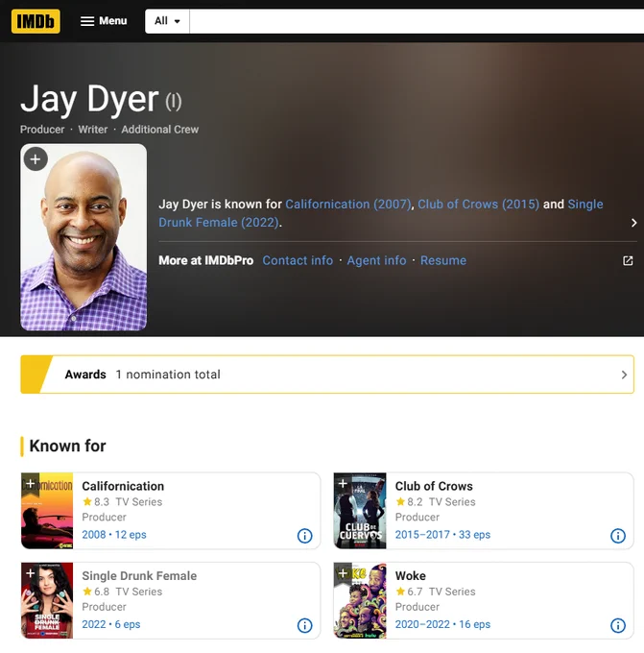Show Californication info icon details
Image resolution: width=644 pixels, height=653 pixels.
coord(304,536)
